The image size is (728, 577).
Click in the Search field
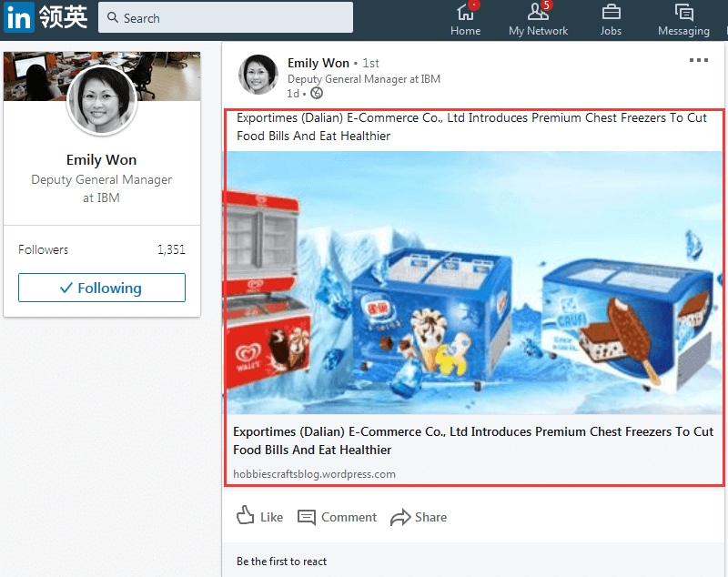pyautogui.click(x=226, y=17)
